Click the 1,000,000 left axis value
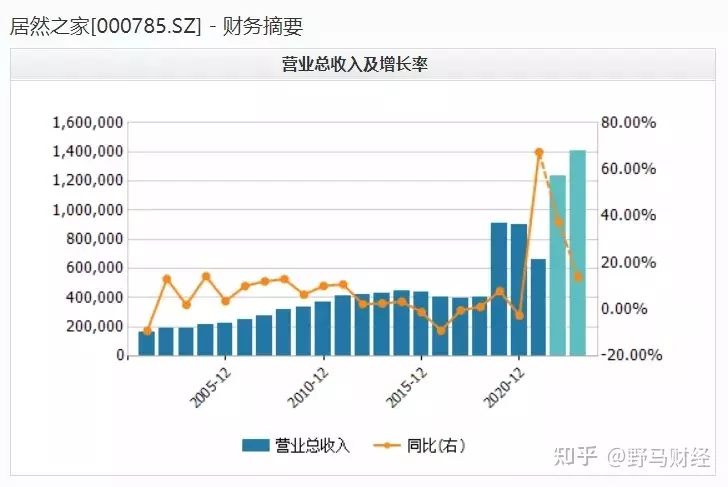 click(x=88, y=210)
